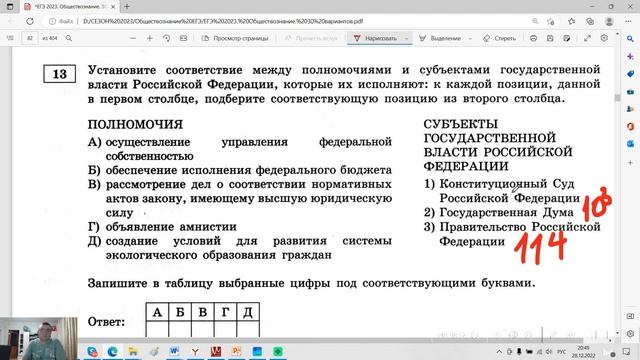Show hidden system tray icons

(x=499, y=351)
